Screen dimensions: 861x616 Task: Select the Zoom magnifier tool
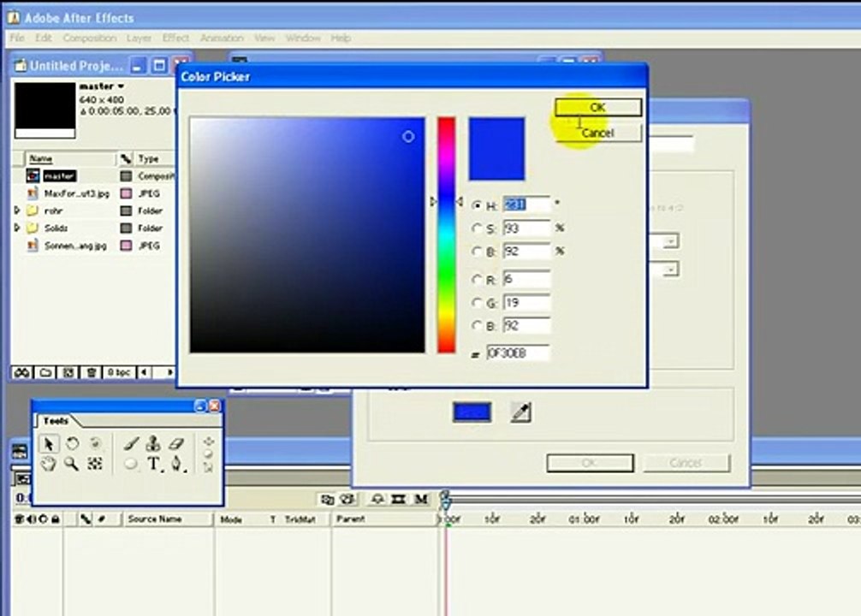click(71, 464)
